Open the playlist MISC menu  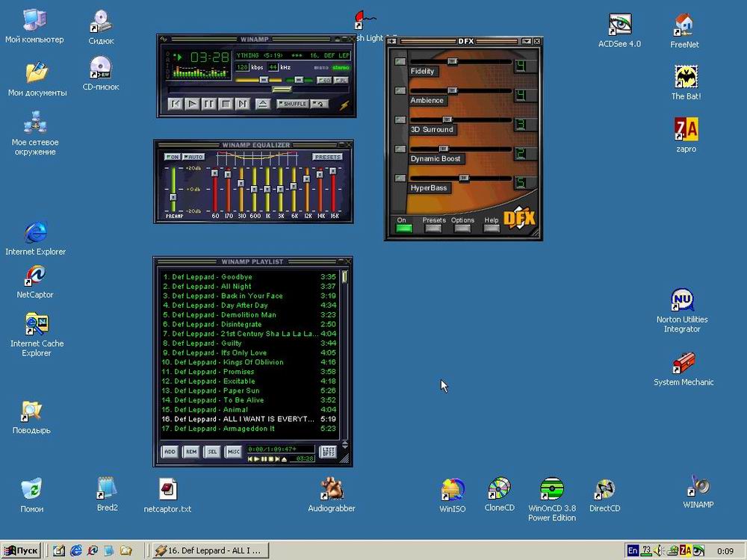233,452
